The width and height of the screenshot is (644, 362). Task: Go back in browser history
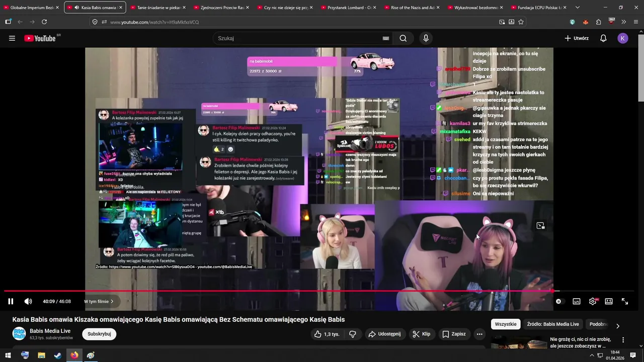coord(20,22)
